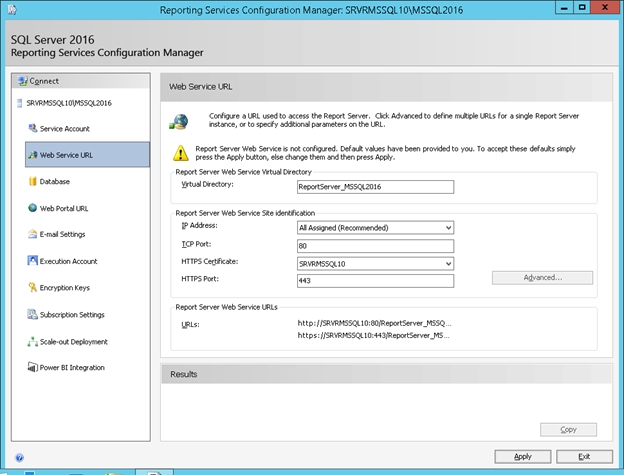Click the Power BI Integration icon
The image size is (624, 475).
(x=32, y=368)
